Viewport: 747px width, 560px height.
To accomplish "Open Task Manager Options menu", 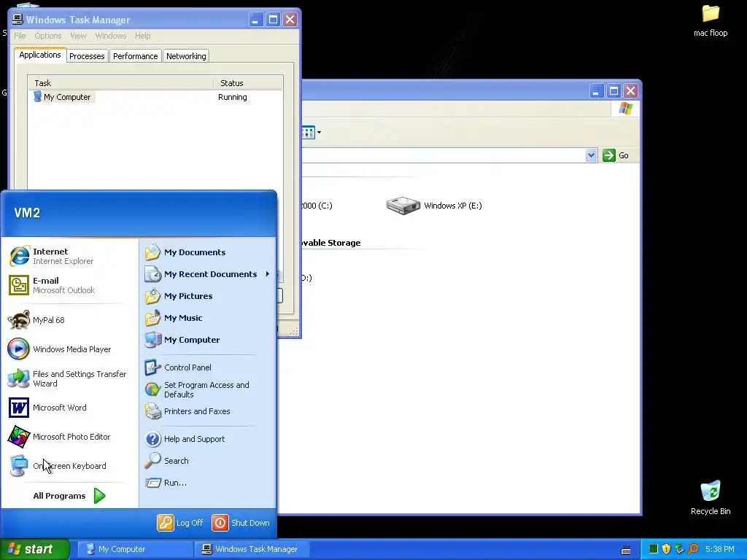I will click(47, 36).
